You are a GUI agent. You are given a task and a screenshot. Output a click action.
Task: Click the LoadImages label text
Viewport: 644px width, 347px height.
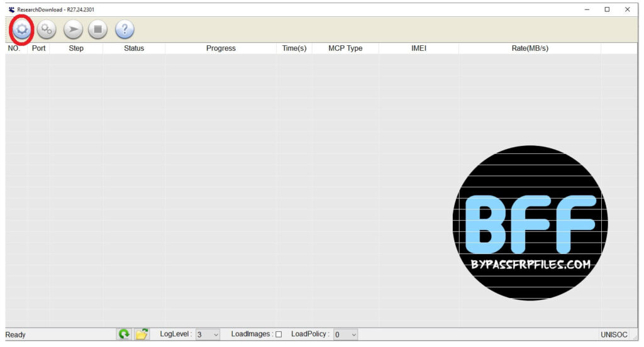[252, 334]
